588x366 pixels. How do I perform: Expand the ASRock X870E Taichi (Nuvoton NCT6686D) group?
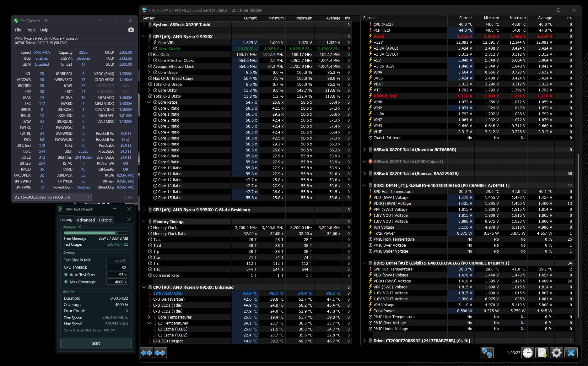click(x=364, y=150)
